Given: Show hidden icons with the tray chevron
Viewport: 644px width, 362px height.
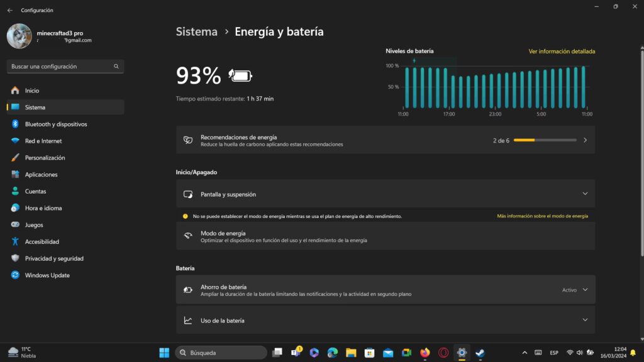Looking at the screenshot, I should (x=525, y=353).
